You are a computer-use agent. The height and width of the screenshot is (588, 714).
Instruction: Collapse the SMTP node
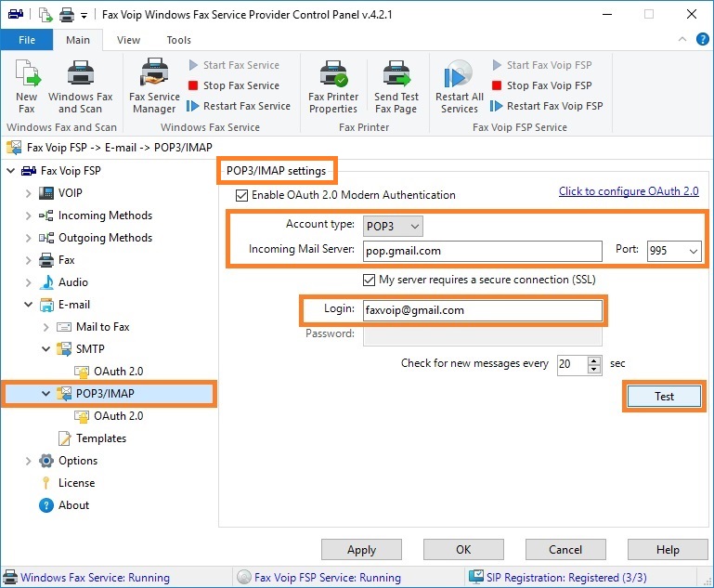pos(46,349)
